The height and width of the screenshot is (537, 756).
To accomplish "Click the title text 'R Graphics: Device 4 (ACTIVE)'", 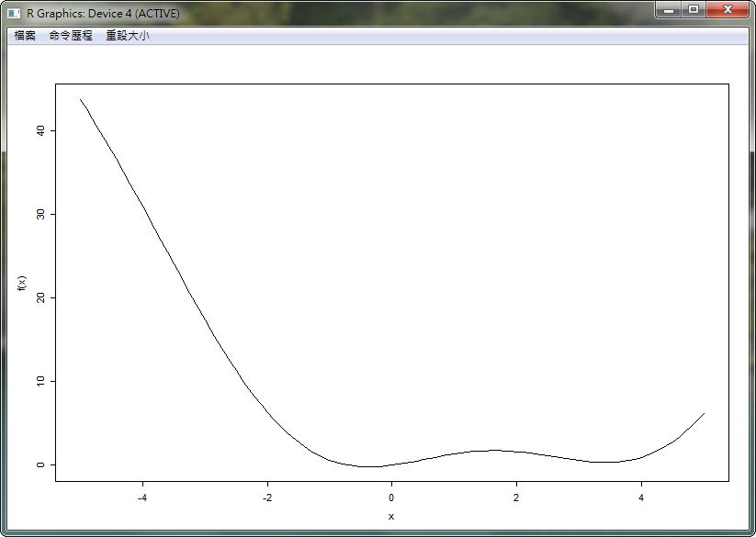I will pos(103,14).
